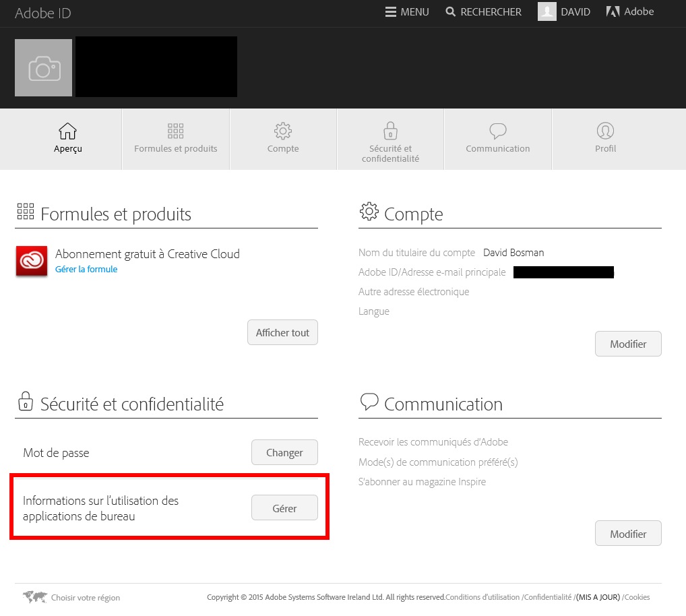Click the (MIS A JOUR) footer text
This screenshot has height=616, width=686.
pyautogui.click(x=598, y=597)
